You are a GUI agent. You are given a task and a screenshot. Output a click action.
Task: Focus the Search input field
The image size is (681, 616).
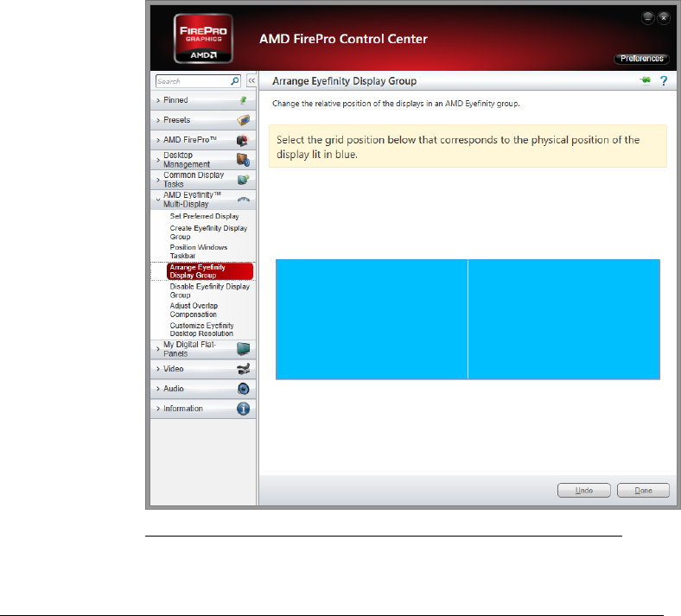[x=193, y=81]
